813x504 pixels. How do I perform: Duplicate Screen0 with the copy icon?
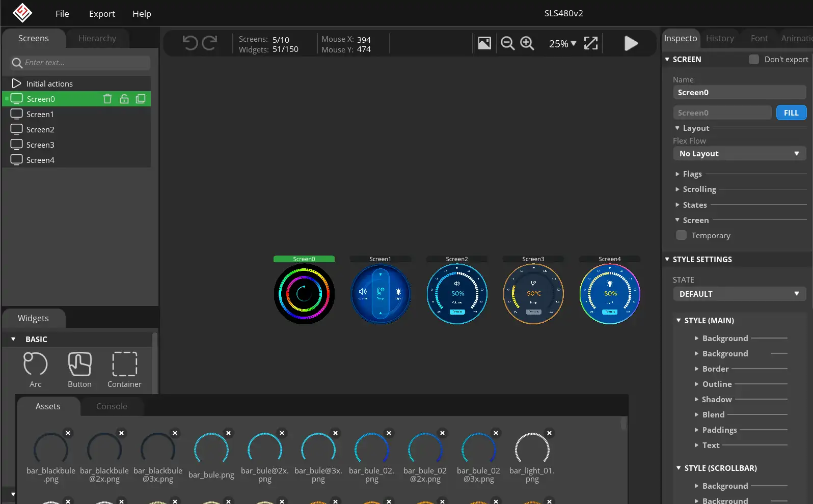point(141,99)
